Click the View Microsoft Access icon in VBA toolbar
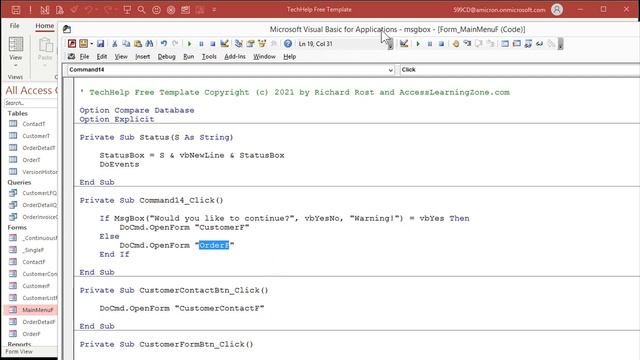This screenshot has width=640, height=360. 72,44
